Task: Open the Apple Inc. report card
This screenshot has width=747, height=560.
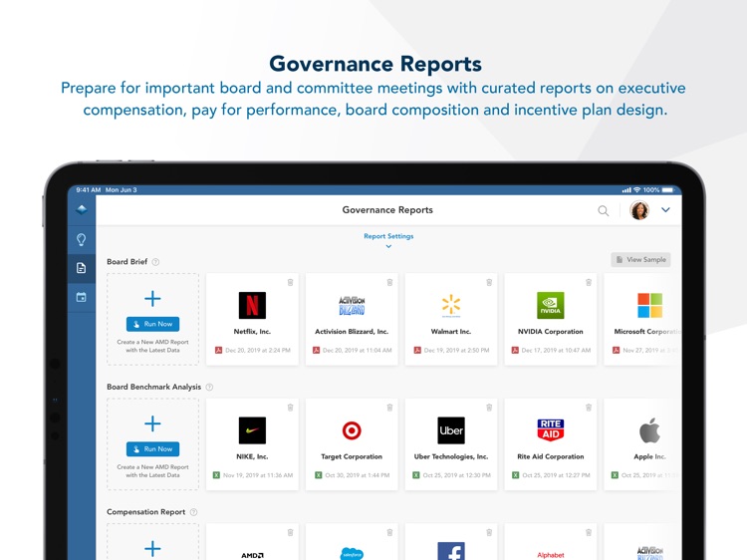Action: click(x=642, y=444)
